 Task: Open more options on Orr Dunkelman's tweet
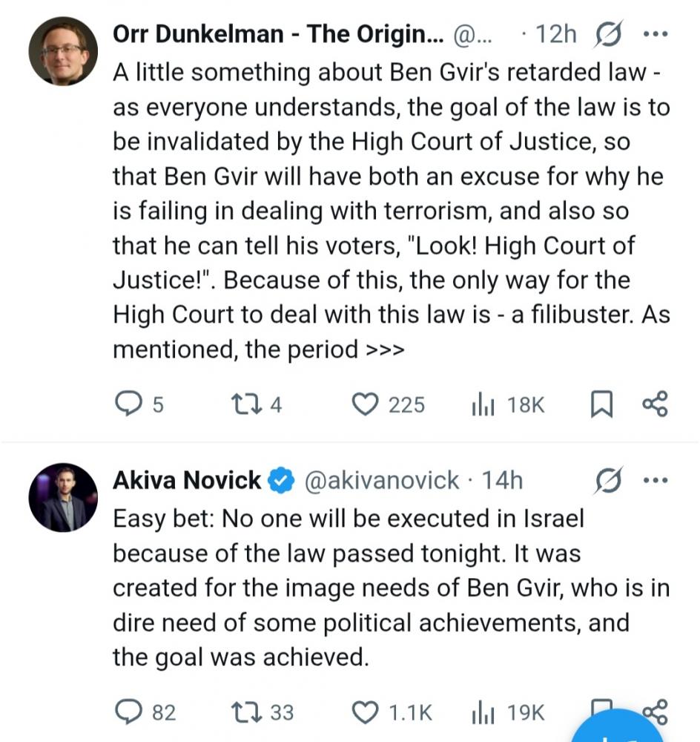655,35
